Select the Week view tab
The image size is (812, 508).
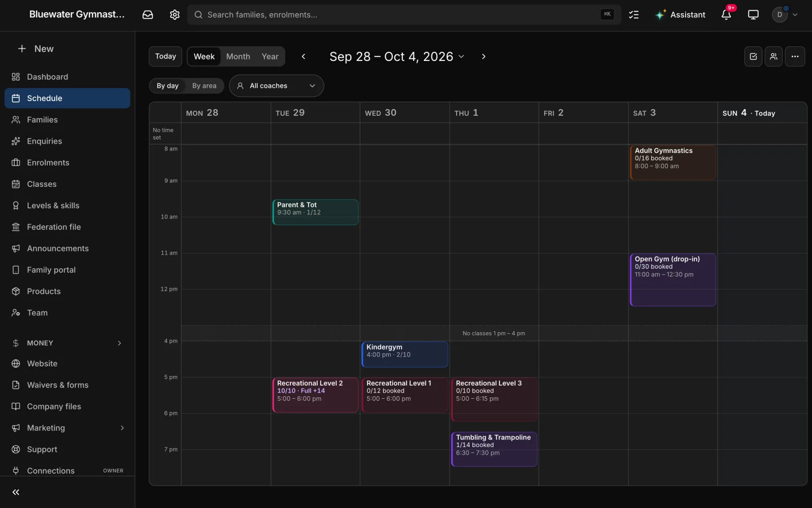click(204, 56)
